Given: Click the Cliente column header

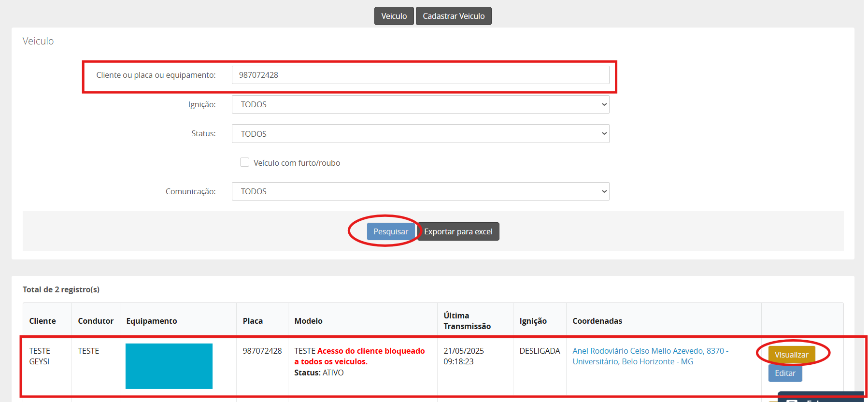Looking at the screenshot, I should pyautogui.click(x=43, y=321).
